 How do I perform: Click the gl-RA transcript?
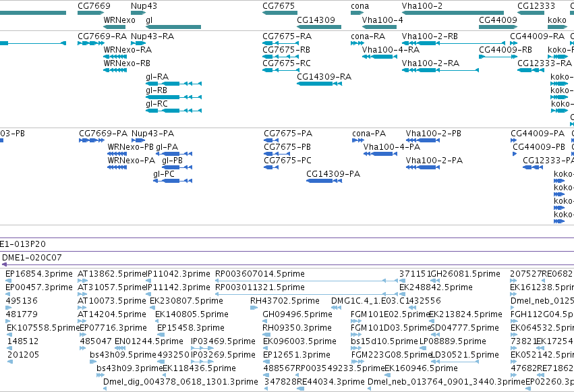173,84
